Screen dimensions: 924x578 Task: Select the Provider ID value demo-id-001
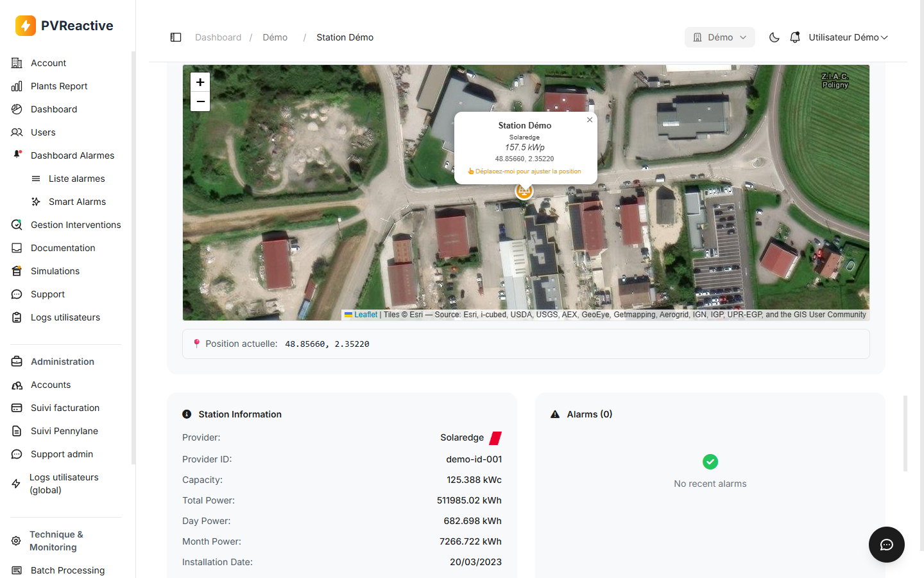474,459
